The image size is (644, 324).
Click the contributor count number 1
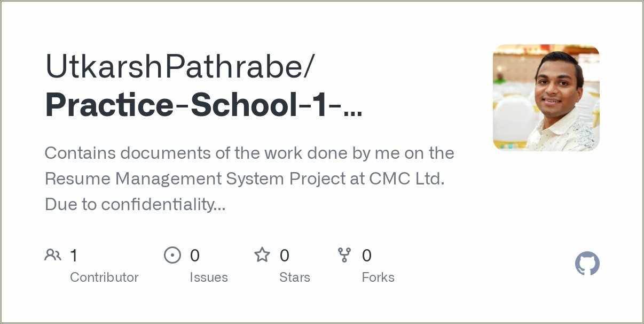pyautogui.click(x=74, y=256)
